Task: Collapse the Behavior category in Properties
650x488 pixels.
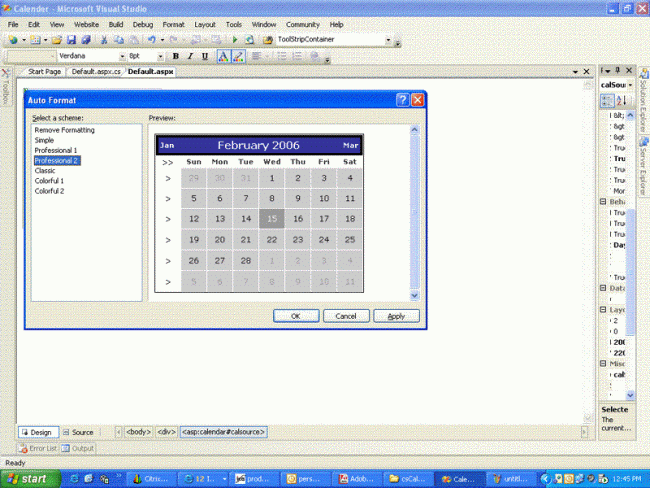Action: (604, 202)
